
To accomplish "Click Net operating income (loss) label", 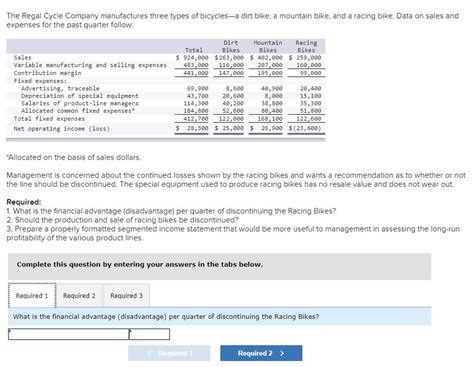I will (x=62, y=129).
